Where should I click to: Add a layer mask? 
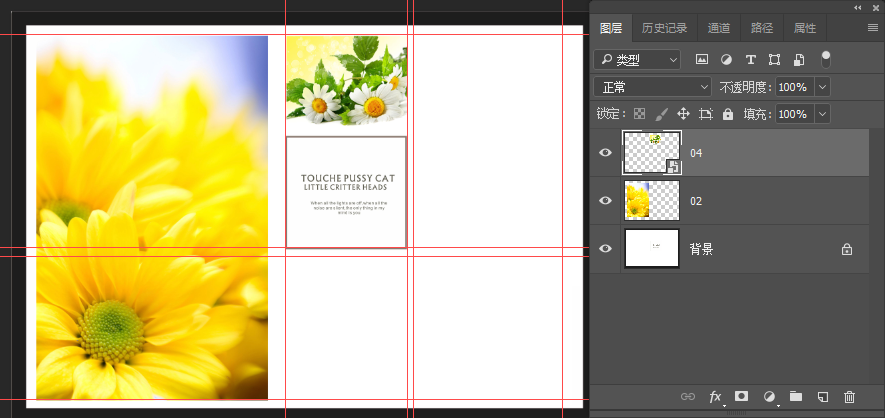(x=741, y=396)
